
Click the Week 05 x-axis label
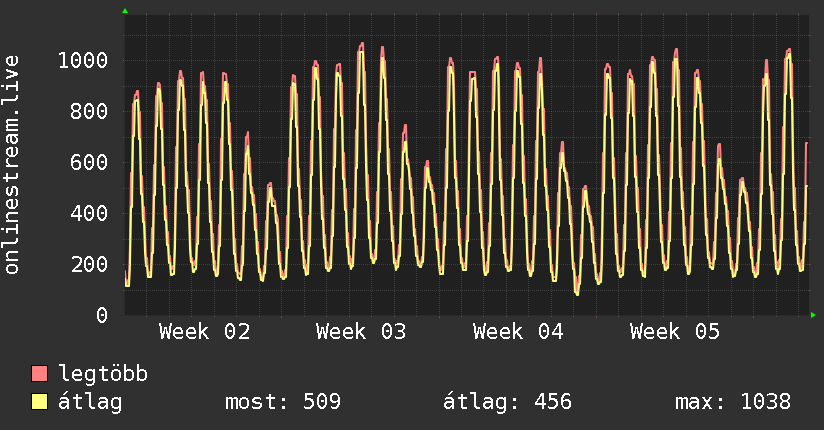click(675, 332)
